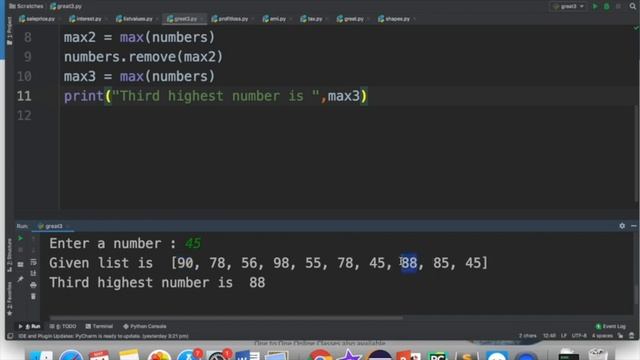The width and height of the screenshot is (640, 360).
Task: Open the profitloss.py editor tab
Action: [231, 19]
